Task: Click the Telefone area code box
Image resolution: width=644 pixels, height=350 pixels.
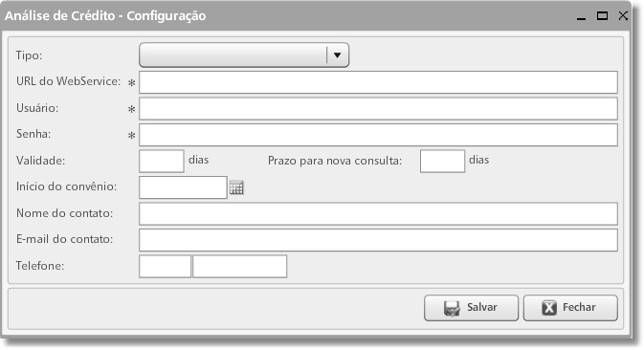Action: 166,266
